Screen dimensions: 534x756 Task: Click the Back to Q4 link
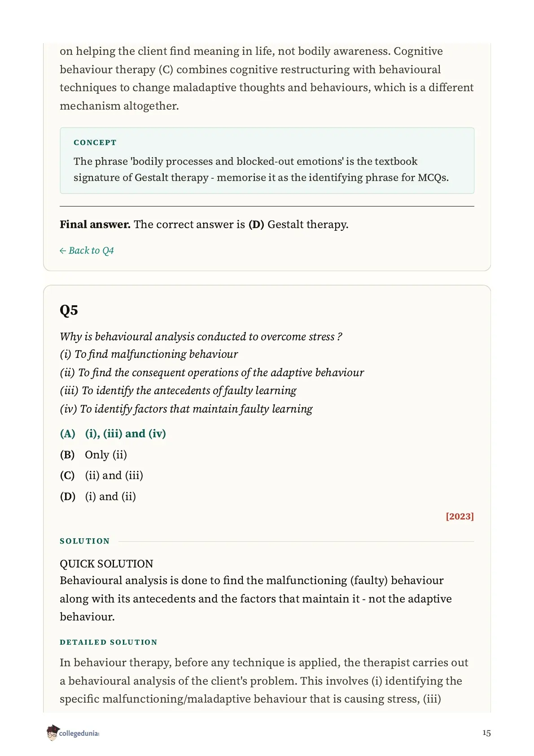(x=87, y=251)
